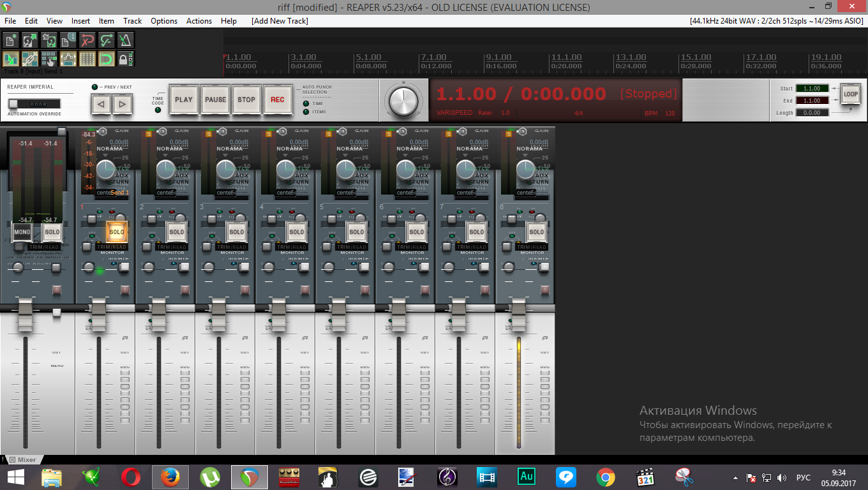
Task: Click the New Project toolbar icon
Action: [11, 40]
